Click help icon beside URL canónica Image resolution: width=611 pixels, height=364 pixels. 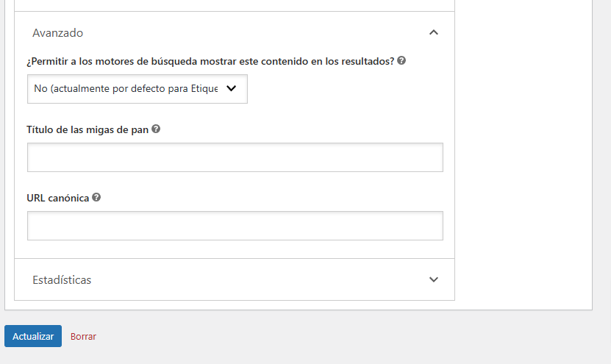click(x=96, y=197)
